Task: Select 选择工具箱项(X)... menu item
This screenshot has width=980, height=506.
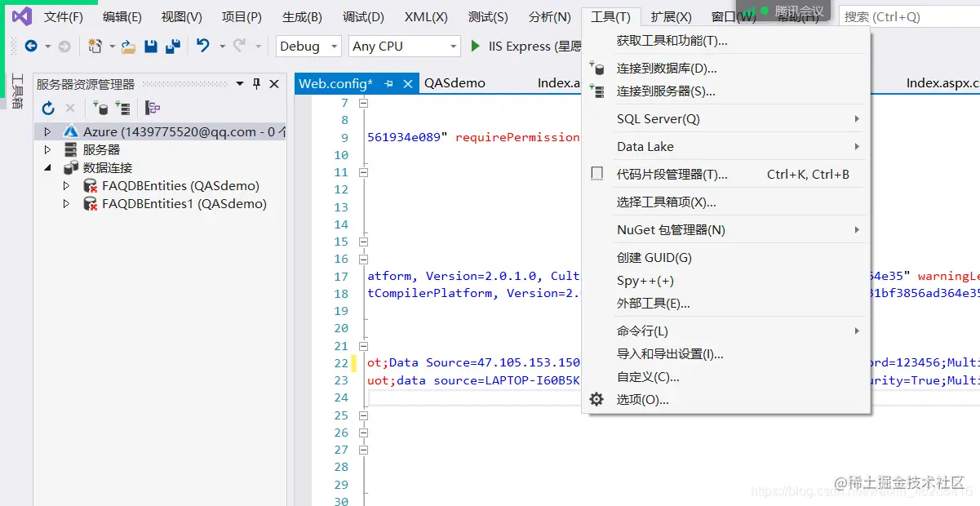Action: click(x=726, y=202)
